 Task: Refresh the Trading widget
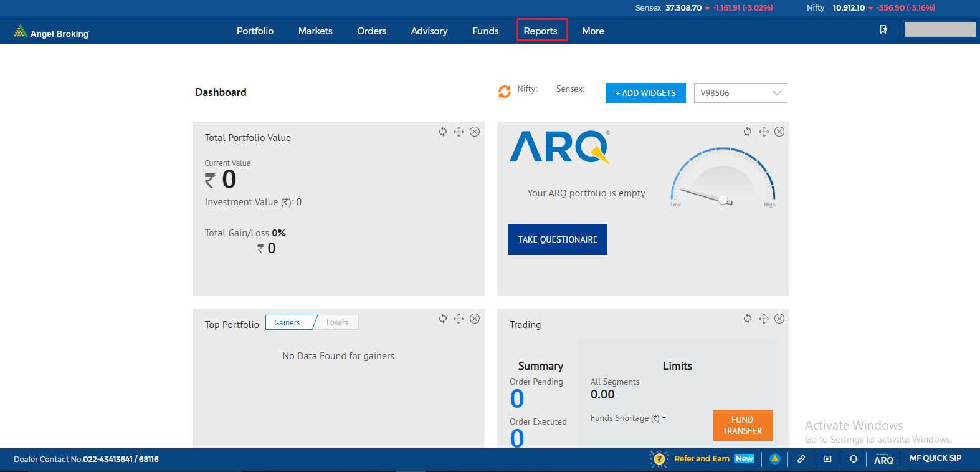coord(747,319)
